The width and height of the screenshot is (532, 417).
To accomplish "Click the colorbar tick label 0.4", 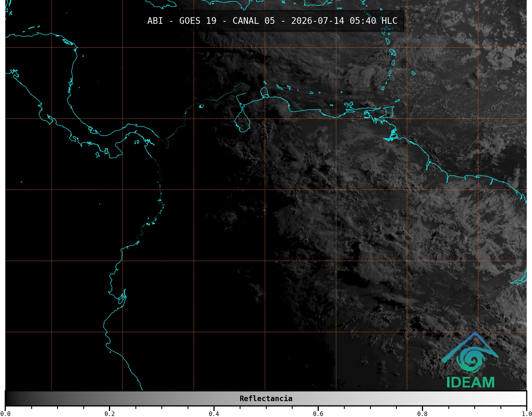I will point(214,414).
